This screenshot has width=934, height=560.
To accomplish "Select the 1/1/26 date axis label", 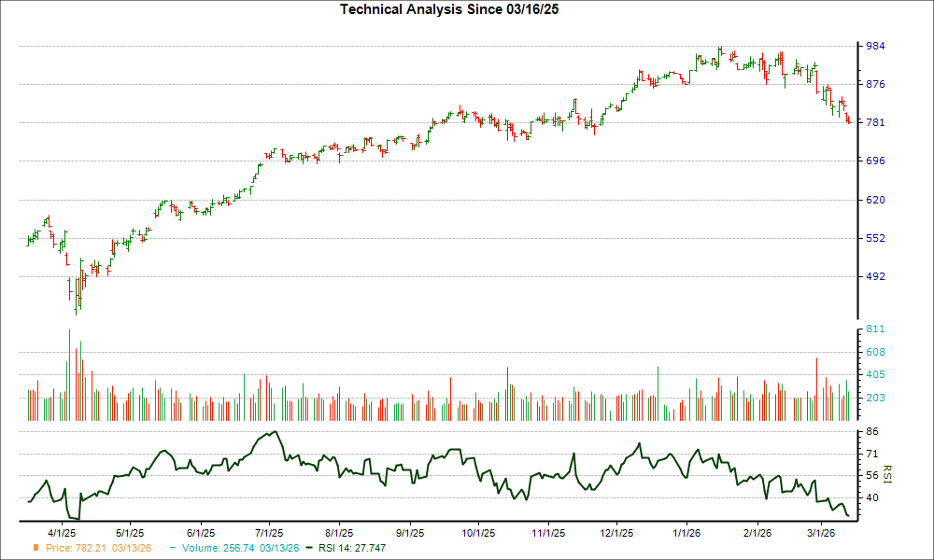I will pyautogui.click(x=686, y=531).
